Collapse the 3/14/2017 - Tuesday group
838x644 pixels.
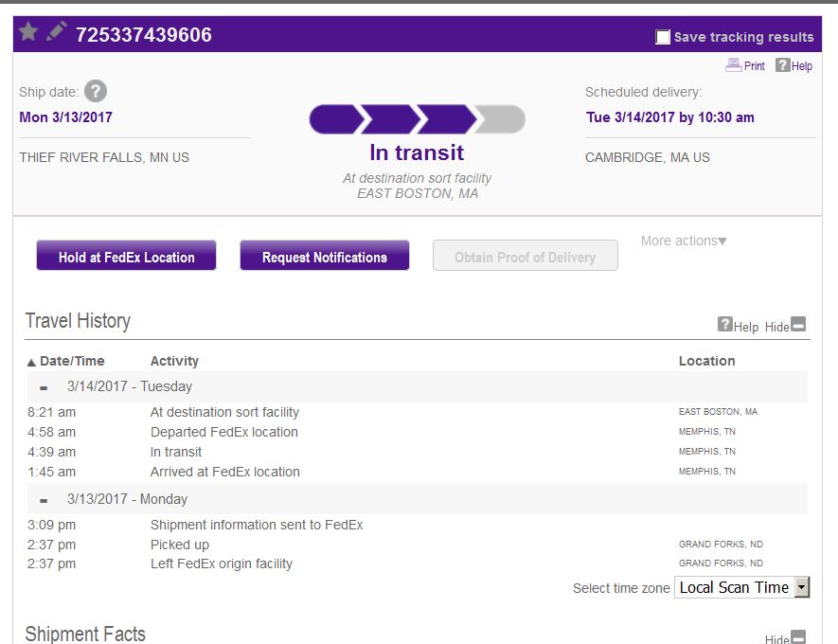point(44,387)
